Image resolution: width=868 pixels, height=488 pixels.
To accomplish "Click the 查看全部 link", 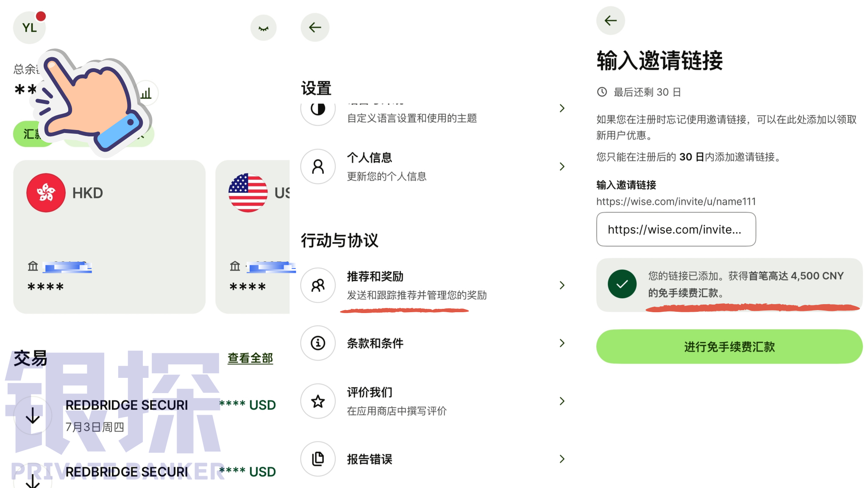I will click(x=250, y=358).
